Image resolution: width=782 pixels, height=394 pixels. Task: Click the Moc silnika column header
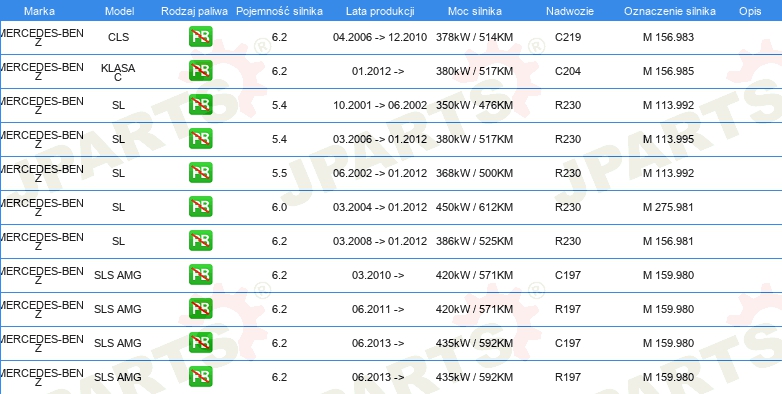475,11
